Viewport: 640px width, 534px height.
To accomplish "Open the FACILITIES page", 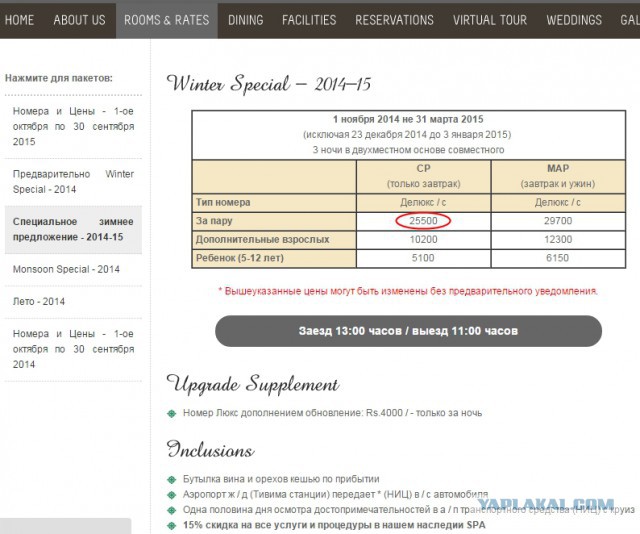I will coord(309,20).
